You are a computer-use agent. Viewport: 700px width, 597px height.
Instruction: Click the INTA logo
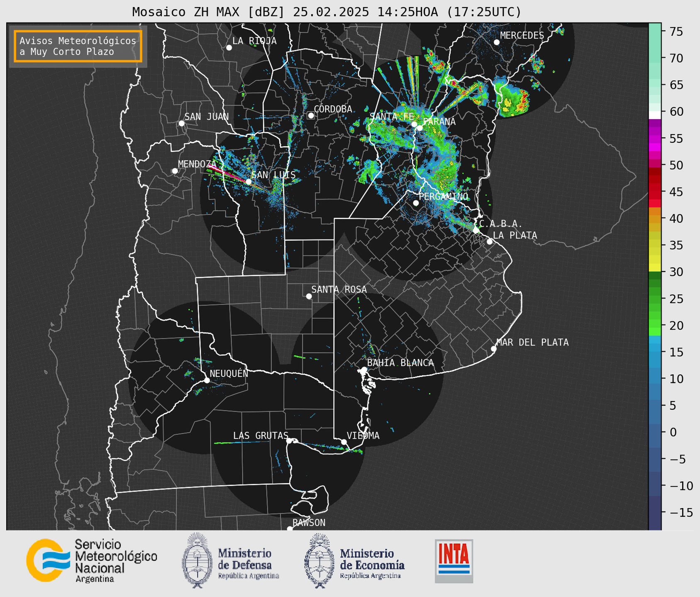454,561
